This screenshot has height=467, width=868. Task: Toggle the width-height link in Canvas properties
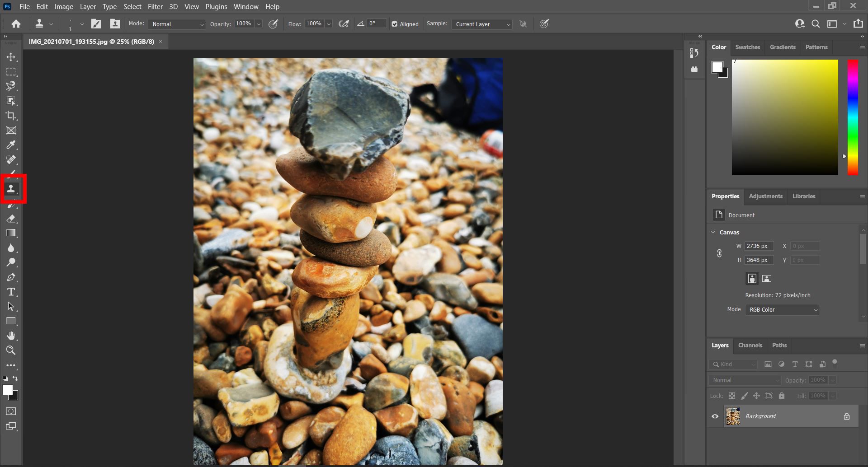pyautogui.click(x=719, y=253)
